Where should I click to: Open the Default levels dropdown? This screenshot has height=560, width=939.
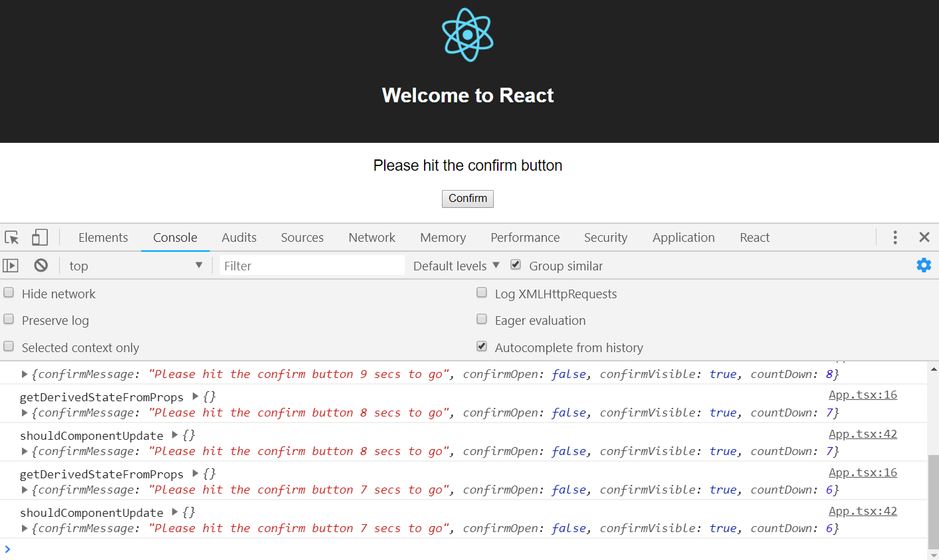coord(456,266)
